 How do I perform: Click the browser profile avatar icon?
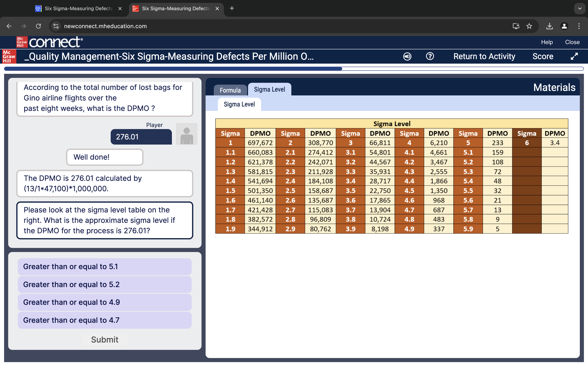[x=564, y=26]
